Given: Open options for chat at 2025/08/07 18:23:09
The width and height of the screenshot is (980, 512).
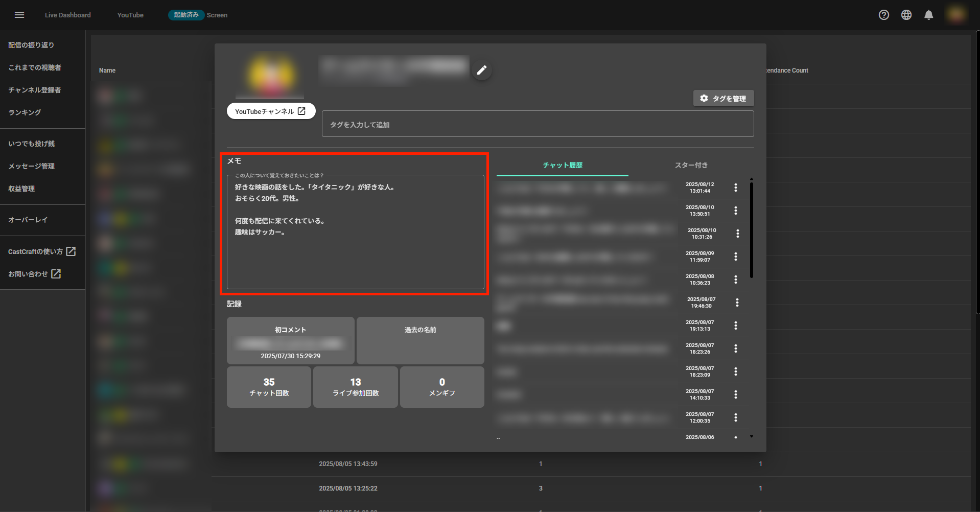Looking at the screenshot, I should 736,371.
